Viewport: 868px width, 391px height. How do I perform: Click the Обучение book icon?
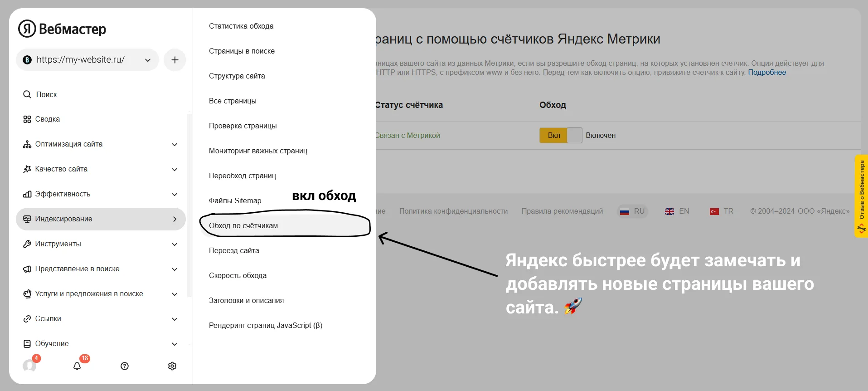pyautogui.click(x=27, y=344)
